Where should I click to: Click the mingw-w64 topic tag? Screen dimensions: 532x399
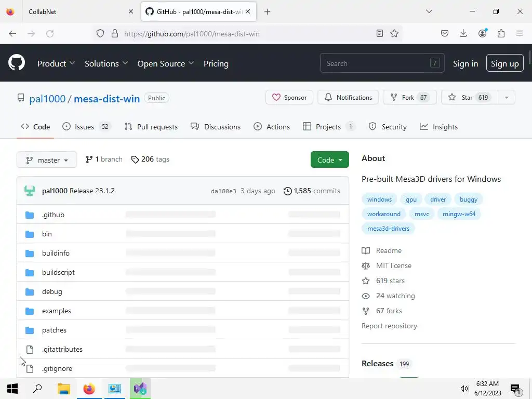coord(459,214)
